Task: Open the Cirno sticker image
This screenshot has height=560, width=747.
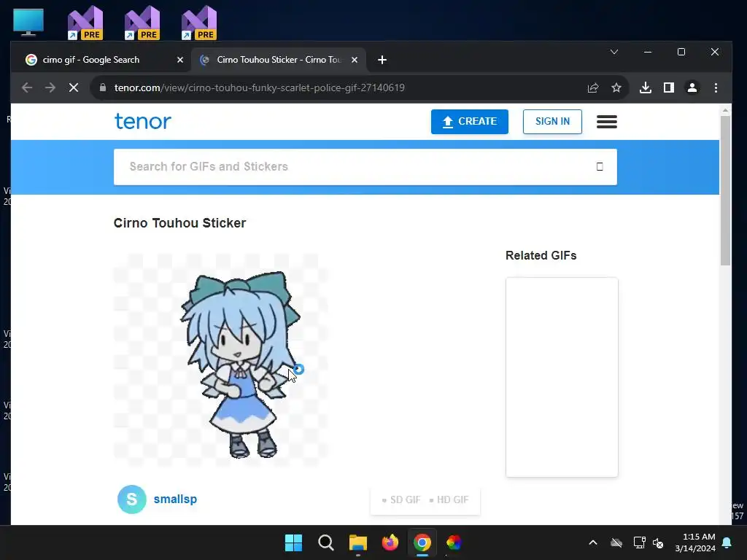Action: [x=221, y=360]
